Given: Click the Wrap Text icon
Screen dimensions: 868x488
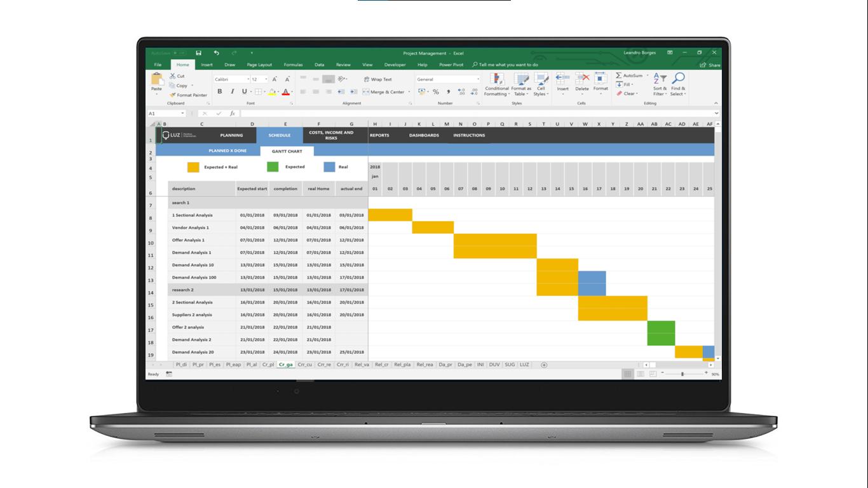Looking at the screenshot, I should [376, 79].
